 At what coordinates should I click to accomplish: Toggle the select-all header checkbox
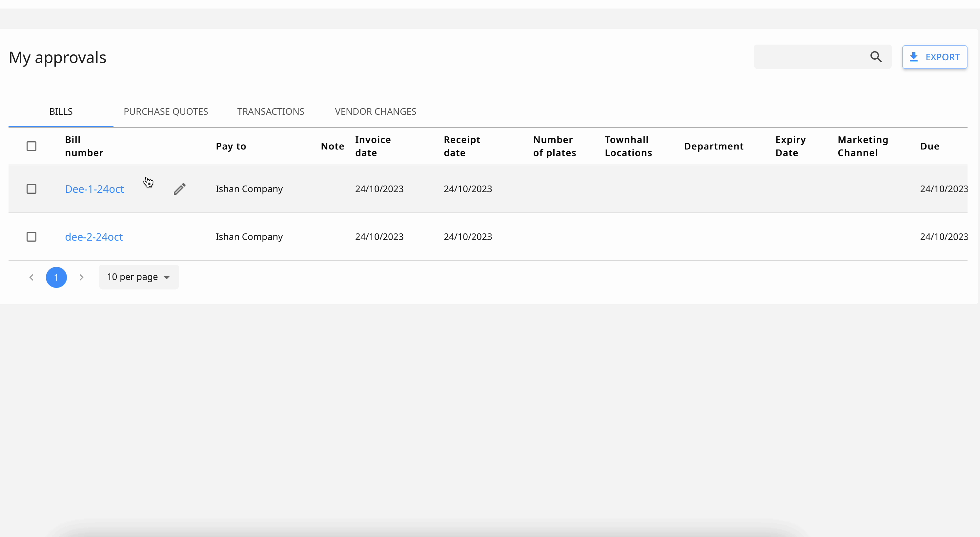31,147
